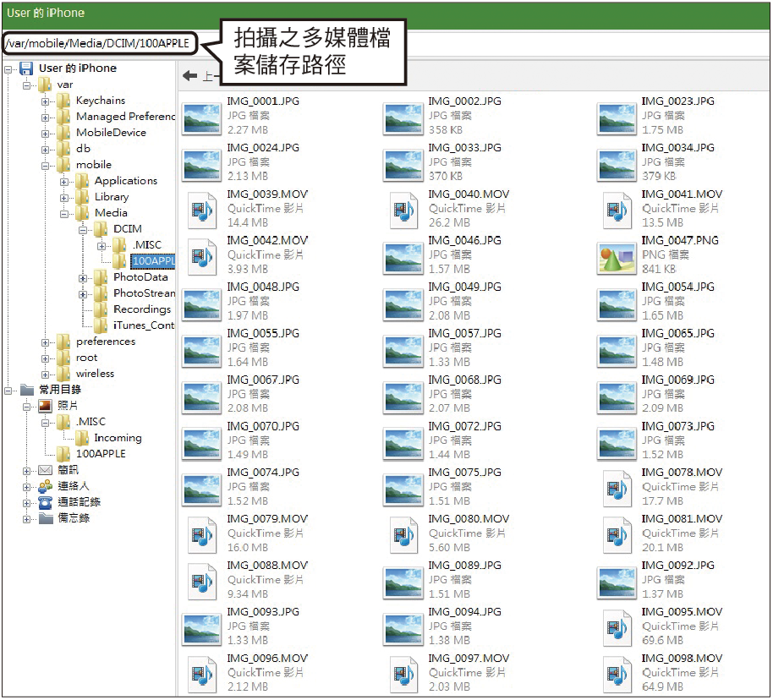The width and height of the screenshot is (773, 700).
Task: Click the 連絡人 contacts icon
Action: (x=45, y=486)
